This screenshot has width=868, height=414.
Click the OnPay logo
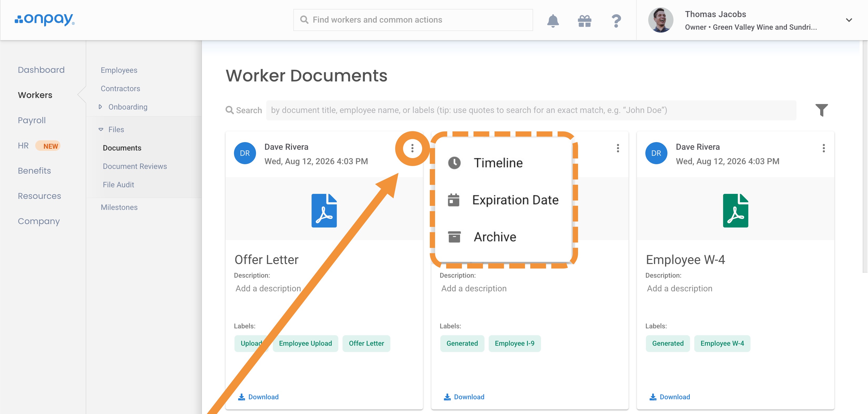tap(44, 19)
